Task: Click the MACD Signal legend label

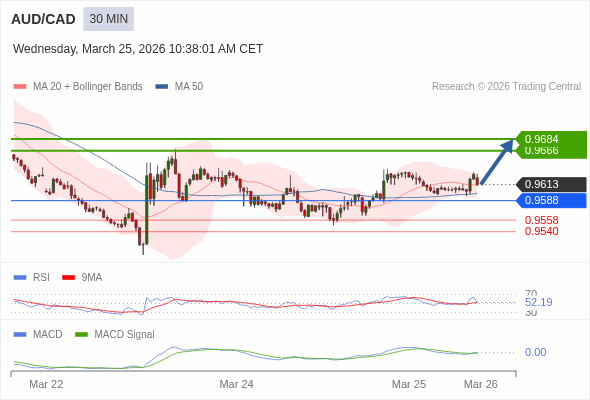Action: [x=124, y=335]
